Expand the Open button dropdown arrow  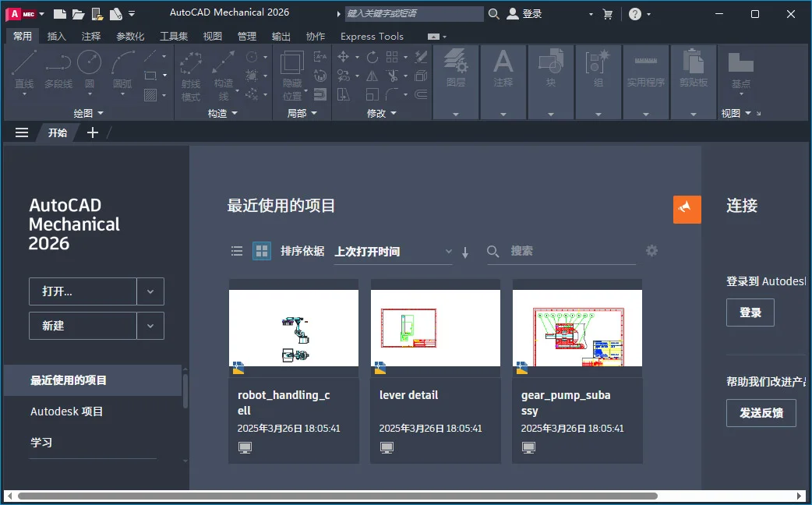(150, 291)
